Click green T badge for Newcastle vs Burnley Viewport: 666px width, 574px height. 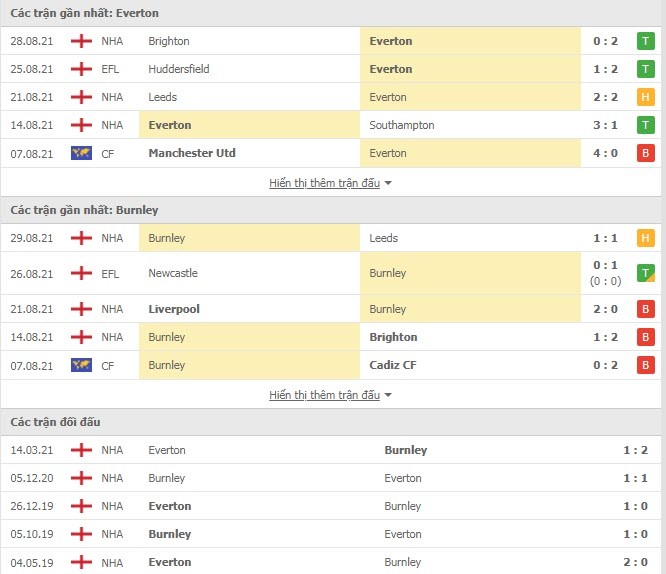(x=646, y=273)
